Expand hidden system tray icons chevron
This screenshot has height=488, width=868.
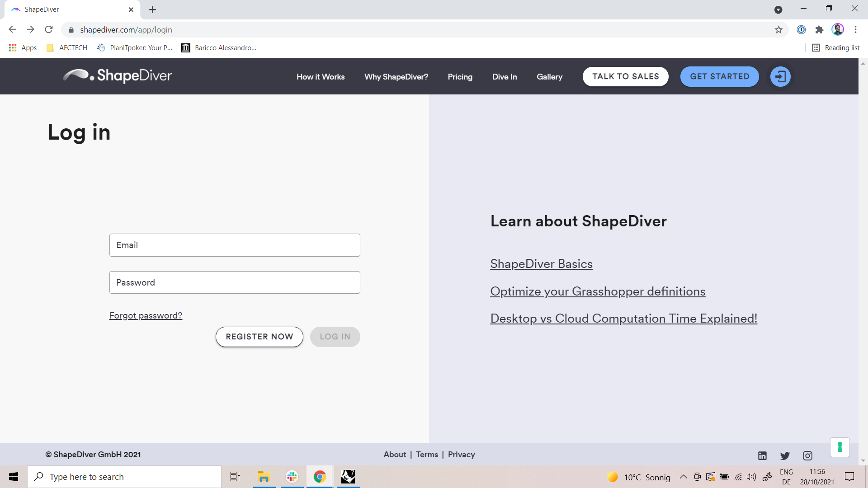point(683,477)
